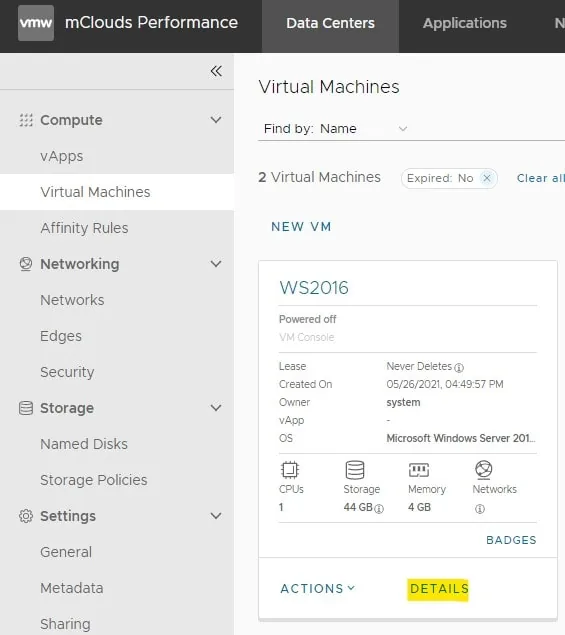Click the mClouds Performance title
The width and height of the screenshot is (565, 635).
151,23
